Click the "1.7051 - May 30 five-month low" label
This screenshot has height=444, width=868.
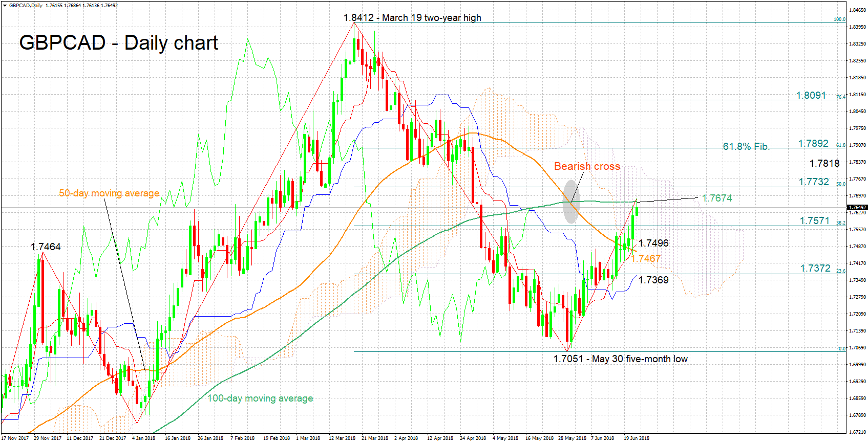tap(620, 359)
